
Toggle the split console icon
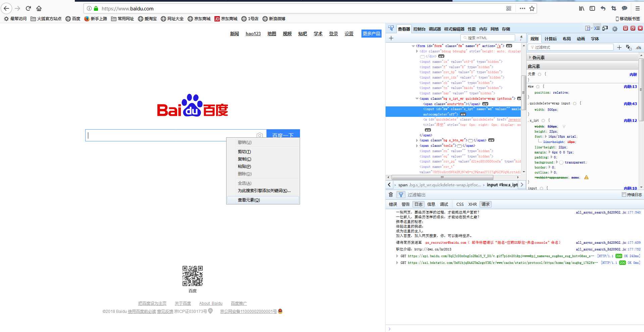pyautogui.click(x=597, y=29)
